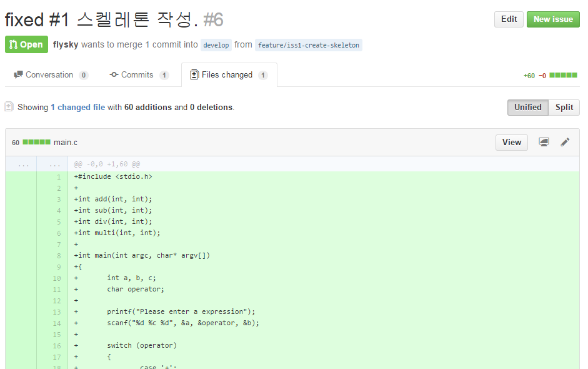Expand hunk header '@@ -0,0 +1,60 @@'
The height and width of the screenshot is (369, 588).
click(107, 164)
